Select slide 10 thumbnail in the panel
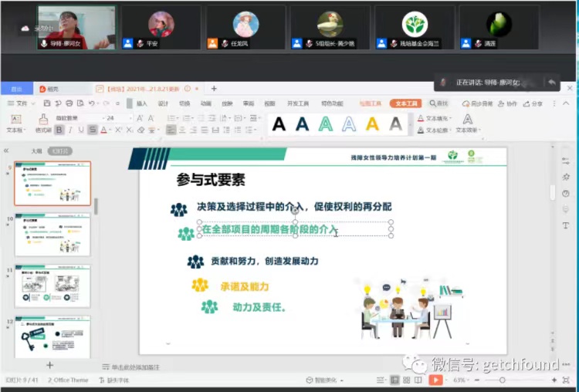579x392 pixels. (52, 235)
